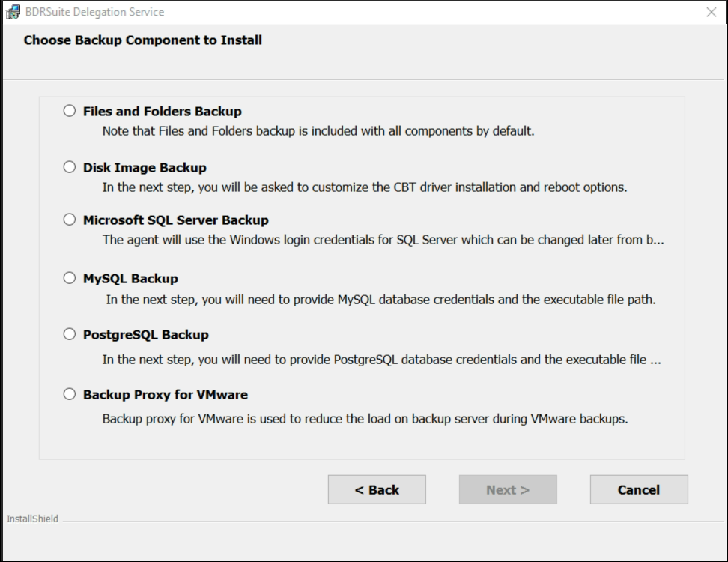Click the CBT driver installation description text
728x562 pixels.
click(365, 187)
